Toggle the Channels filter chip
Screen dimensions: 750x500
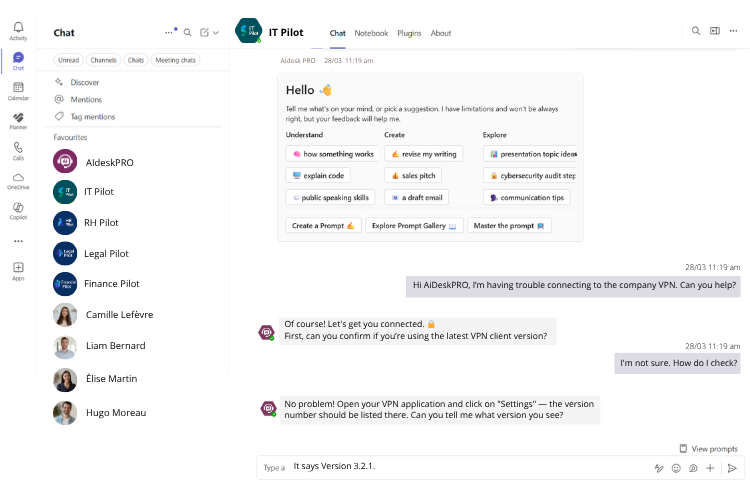(103, 60)
